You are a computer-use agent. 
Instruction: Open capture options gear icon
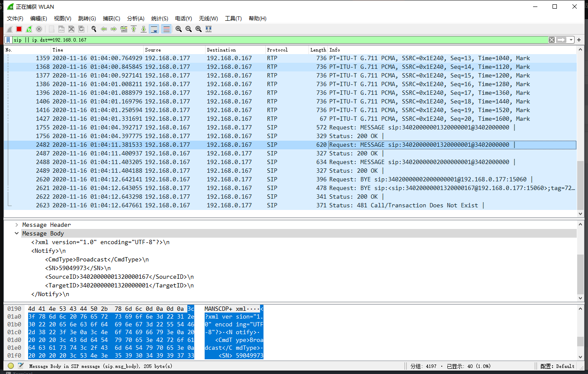[39, 29]
